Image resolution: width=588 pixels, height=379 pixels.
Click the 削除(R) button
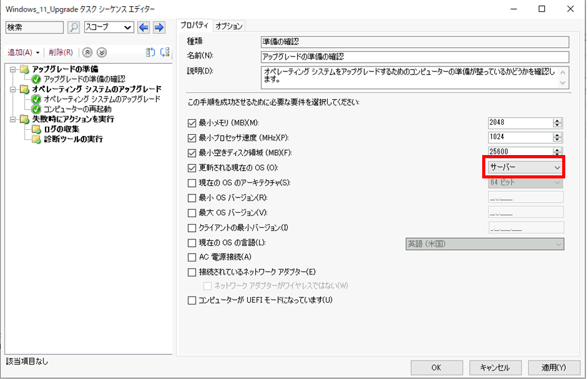[61, 52]
